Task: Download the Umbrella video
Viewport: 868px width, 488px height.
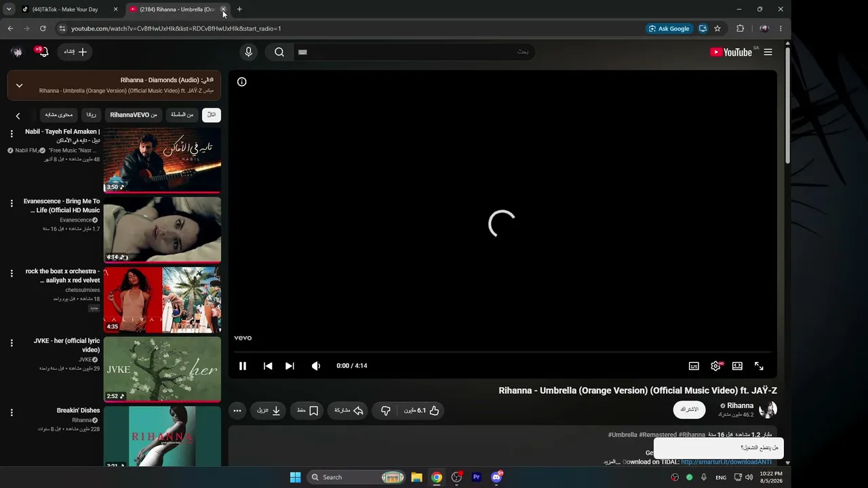Action: tap(269, 411)
